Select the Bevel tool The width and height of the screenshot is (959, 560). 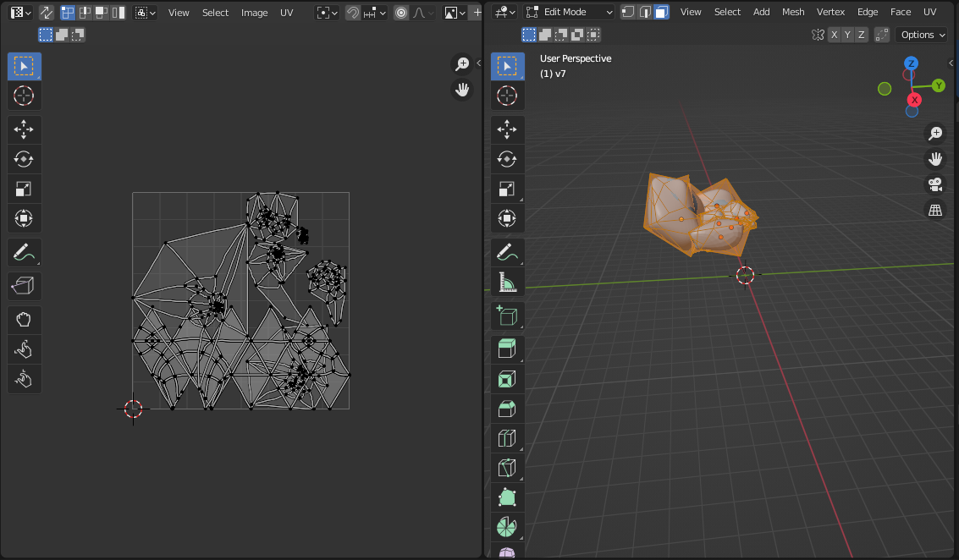click(x=507, y=409)
